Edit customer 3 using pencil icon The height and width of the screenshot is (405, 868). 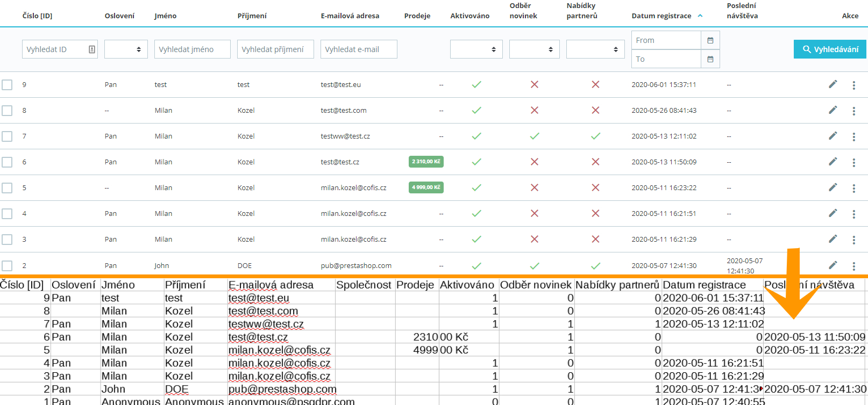(833, 238)
